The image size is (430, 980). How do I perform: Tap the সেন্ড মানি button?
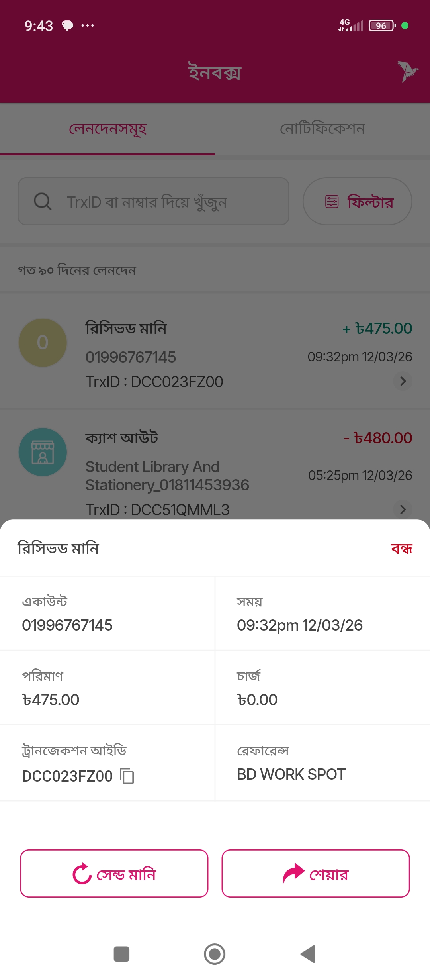[114, 874]
